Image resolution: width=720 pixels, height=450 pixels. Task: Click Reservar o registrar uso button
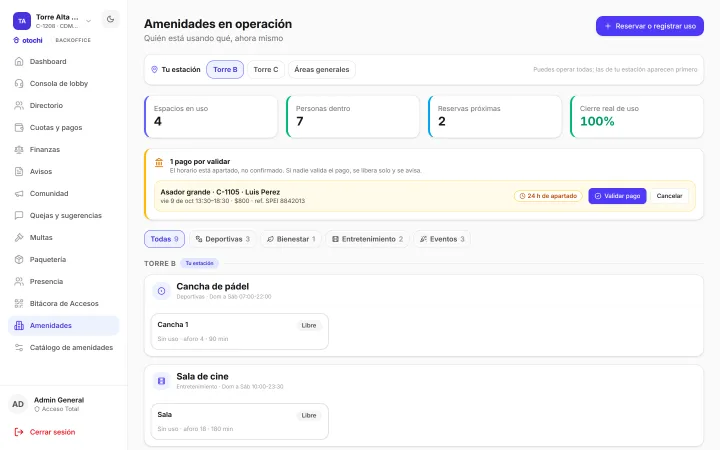(x=650, y=26)
